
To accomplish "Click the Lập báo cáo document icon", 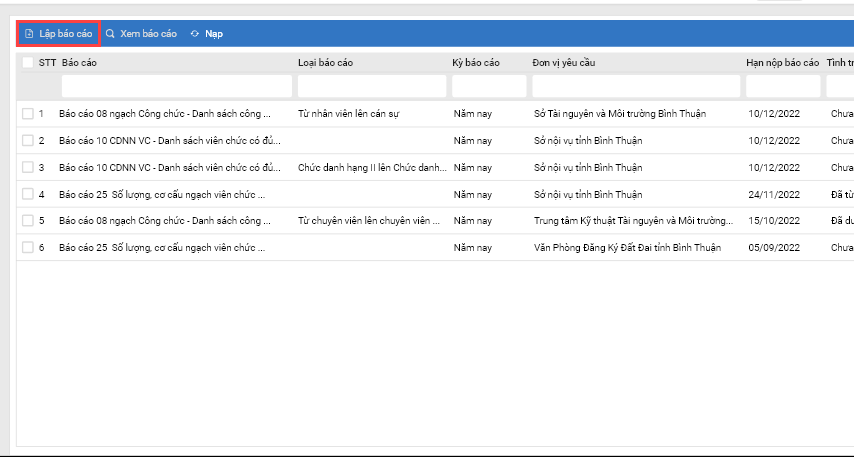I will [x=29, y=34].
